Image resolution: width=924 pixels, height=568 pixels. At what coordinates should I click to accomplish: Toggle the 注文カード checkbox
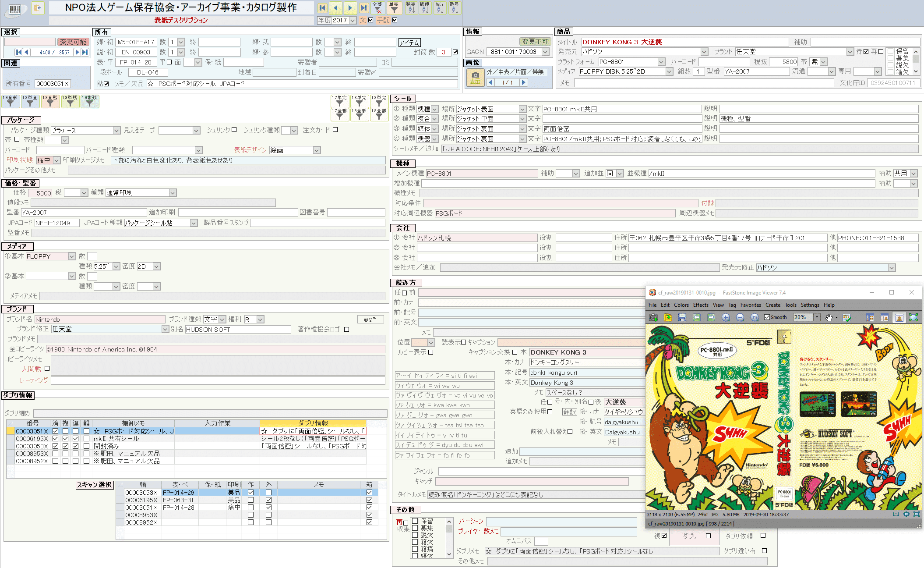point(335,130)
